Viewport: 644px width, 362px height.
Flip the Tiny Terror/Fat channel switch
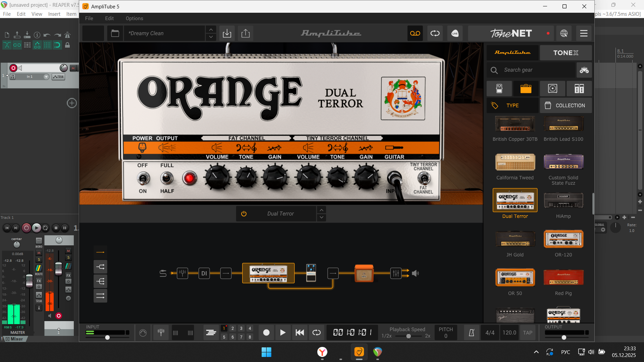pos(423,178)
